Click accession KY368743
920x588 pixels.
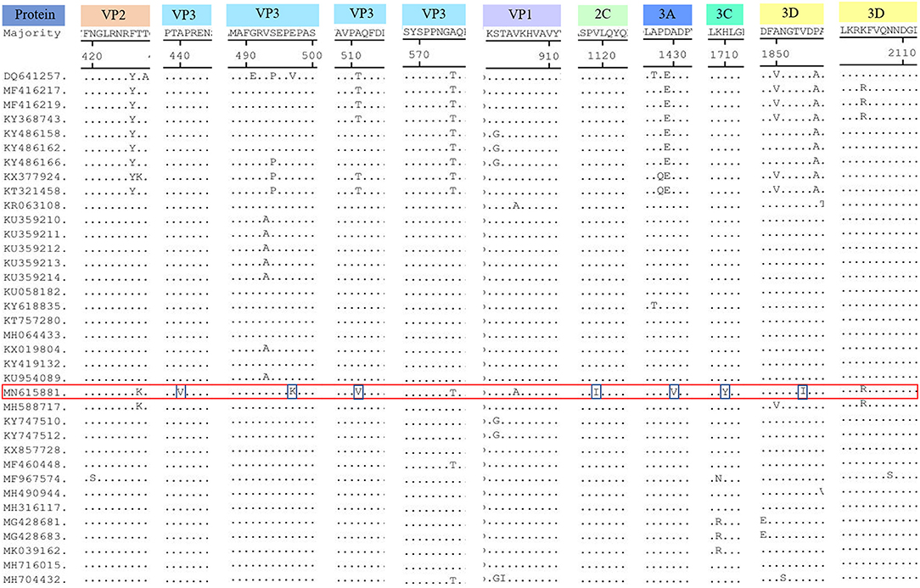pos(35,120)
